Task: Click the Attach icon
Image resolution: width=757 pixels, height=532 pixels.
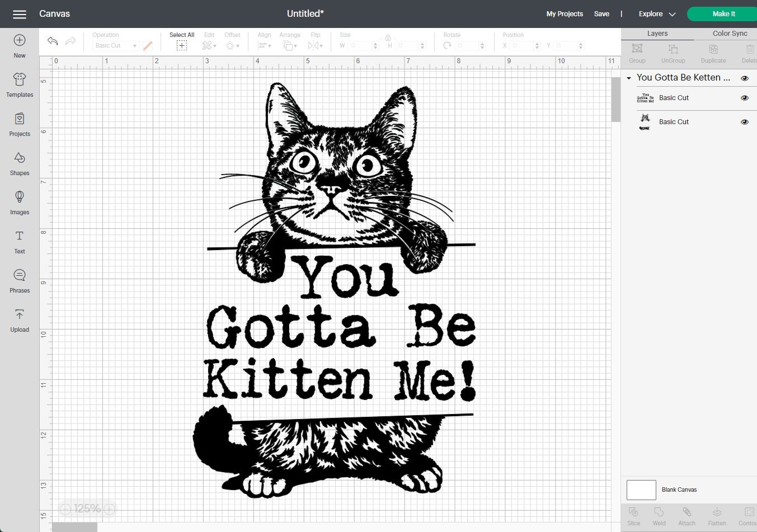Action: pos(687,516)
